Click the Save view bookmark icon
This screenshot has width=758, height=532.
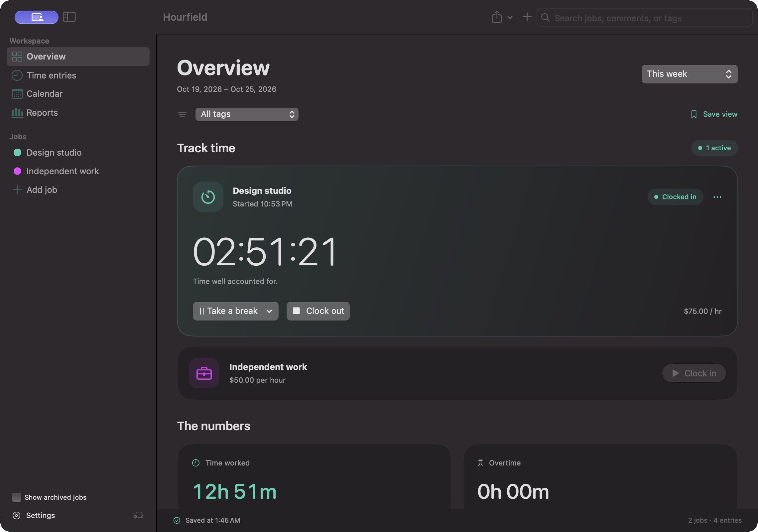click(x=694, y=114)
